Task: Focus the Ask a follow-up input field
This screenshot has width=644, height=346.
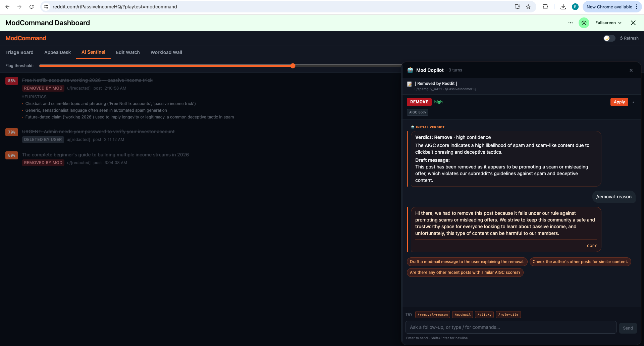Action: pos(511,327)
